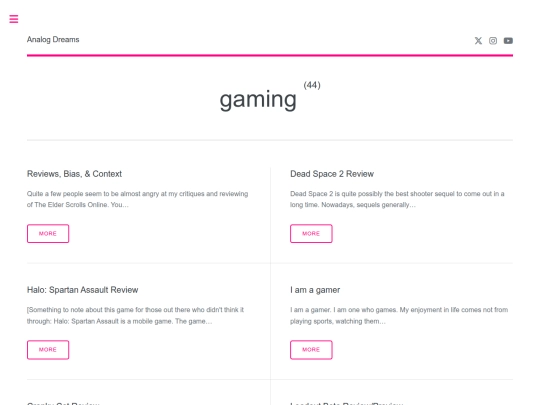This screenshot has height=405, width=540.
Task: Click the gaming tag heading
Action: 258,100
